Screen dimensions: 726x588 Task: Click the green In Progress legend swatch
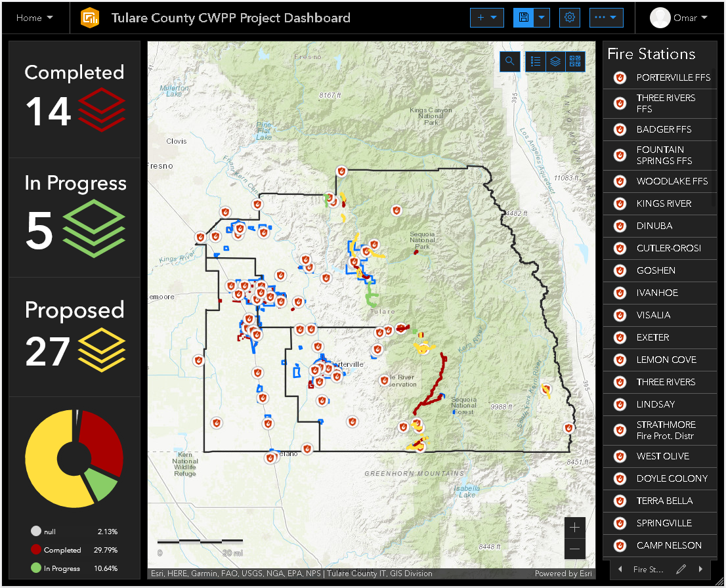pos(35,568)
